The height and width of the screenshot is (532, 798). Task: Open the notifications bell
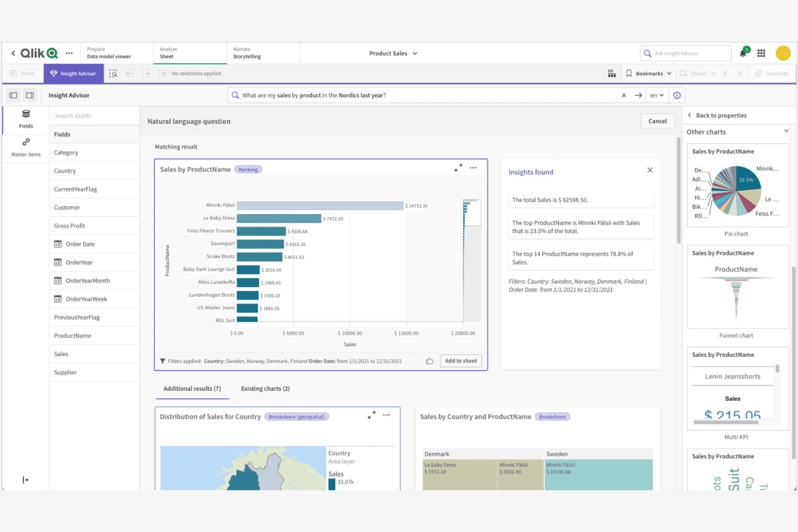point(743,53)
